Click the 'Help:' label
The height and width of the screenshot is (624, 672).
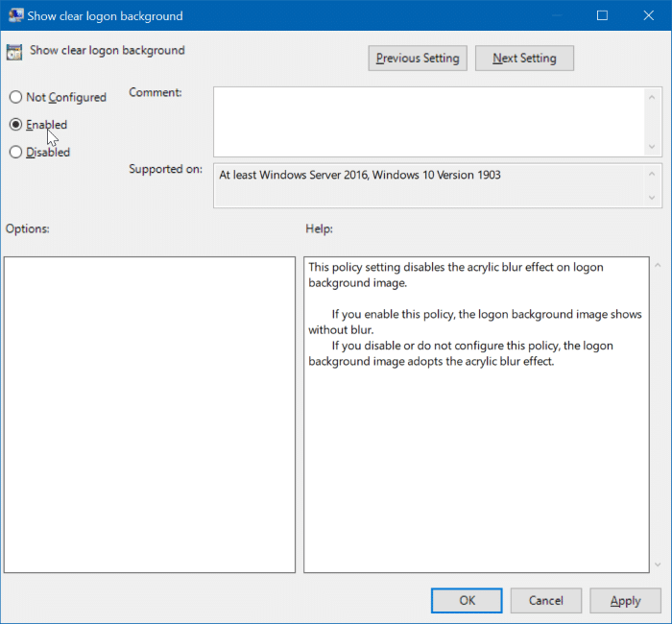[320, 228]
